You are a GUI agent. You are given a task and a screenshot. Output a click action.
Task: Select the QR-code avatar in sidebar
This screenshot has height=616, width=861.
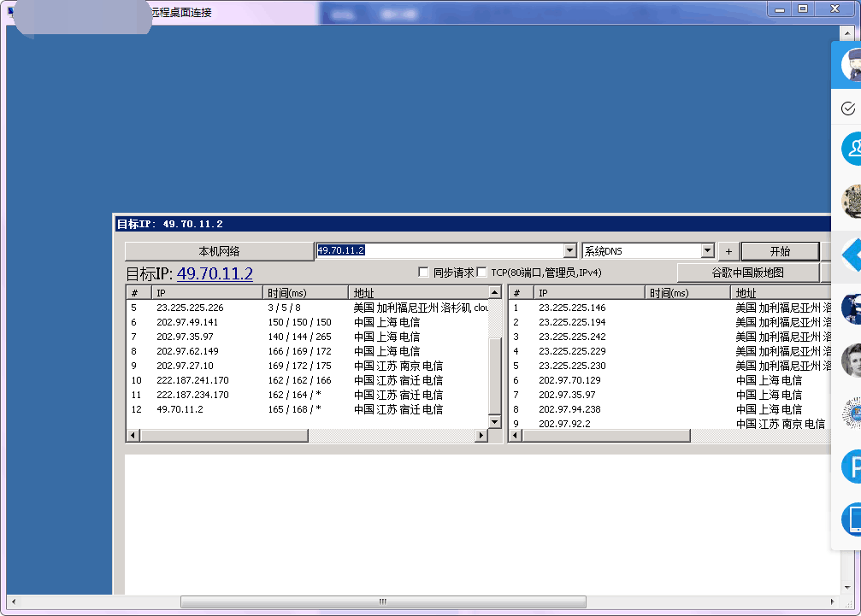[x=852, y=201]
